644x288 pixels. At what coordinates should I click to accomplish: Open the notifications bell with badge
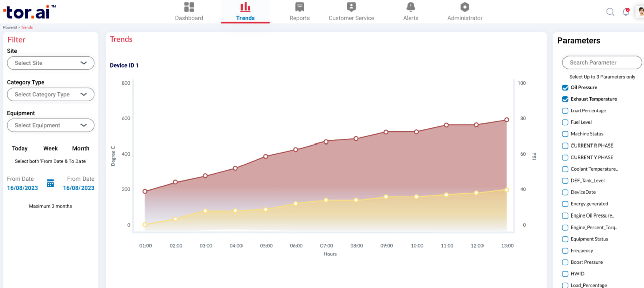(x=626, y=12)
